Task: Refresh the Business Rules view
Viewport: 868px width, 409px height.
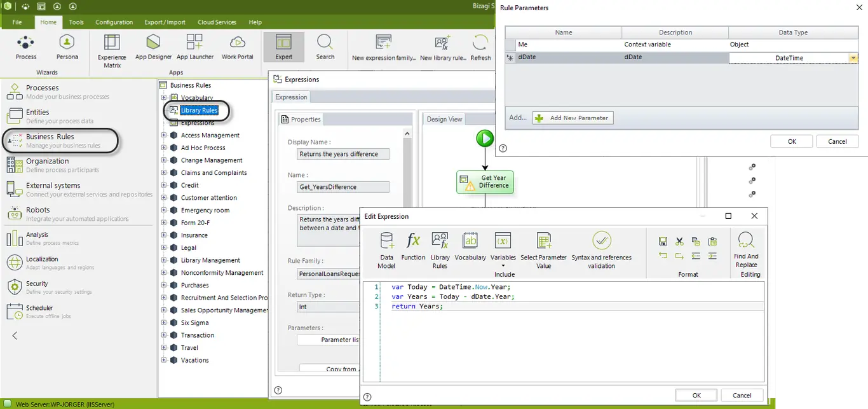Action: (480, 48)
